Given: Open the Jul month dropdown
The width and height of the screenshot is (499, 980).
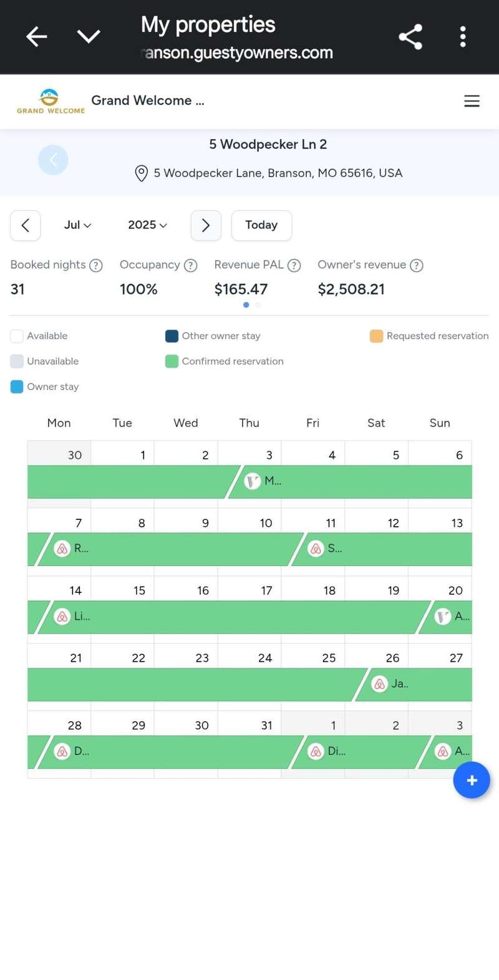Looking at the screenshot, I should click(x=77, y=225).
